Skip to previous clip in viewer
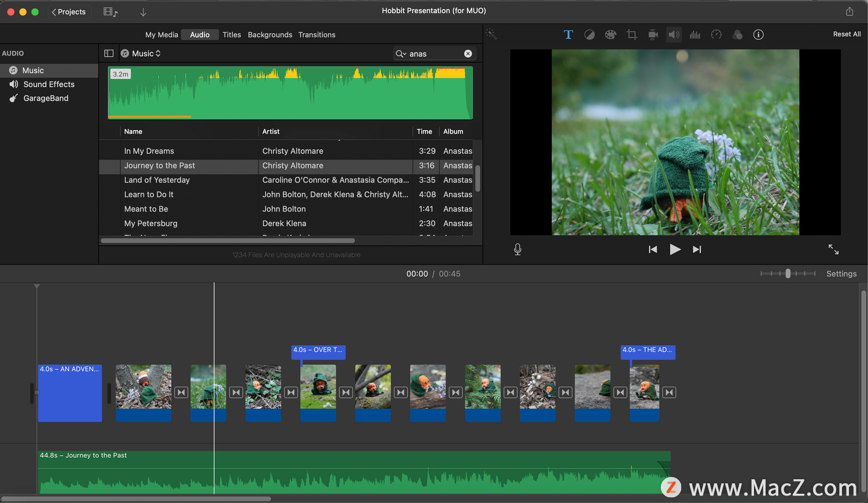 pos(653,249)
